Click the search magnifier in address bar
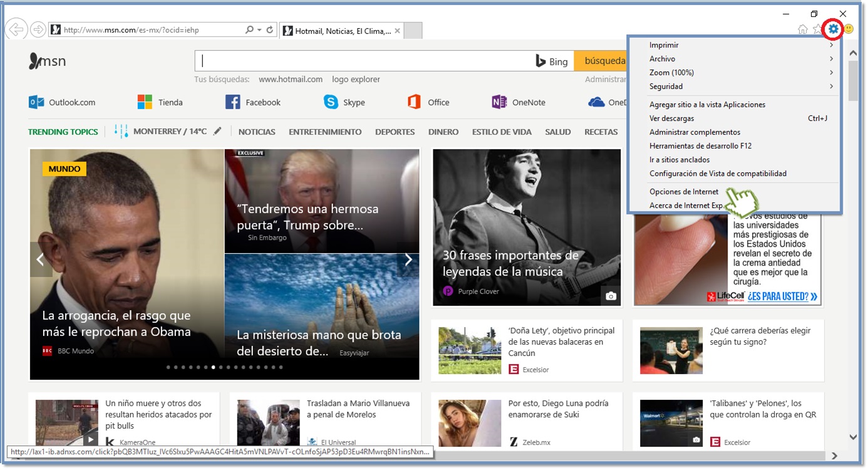The image size is (868, 470). [x=250, y=29]
